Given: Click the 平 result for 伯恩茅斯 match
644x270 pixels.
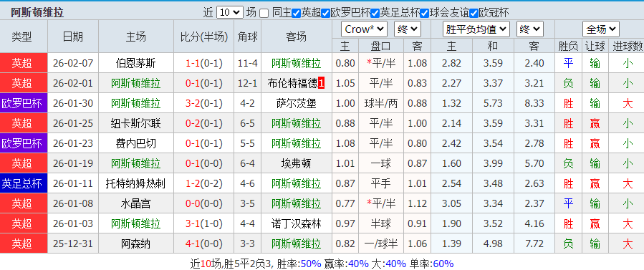Looking at the screenshot, I should 568,63.
